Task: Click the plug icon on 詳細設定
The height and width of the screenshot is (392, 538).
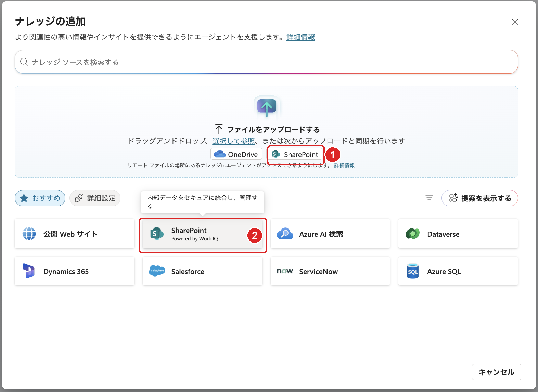Action: (x=79, y=198)
